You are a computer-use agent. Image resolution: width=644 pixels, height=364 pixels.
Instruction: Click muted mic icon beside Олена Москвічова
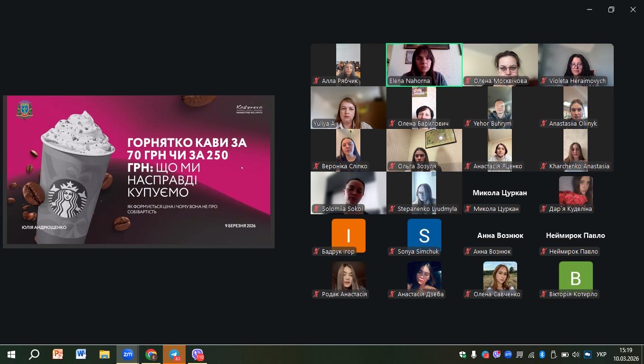(468, 81)
